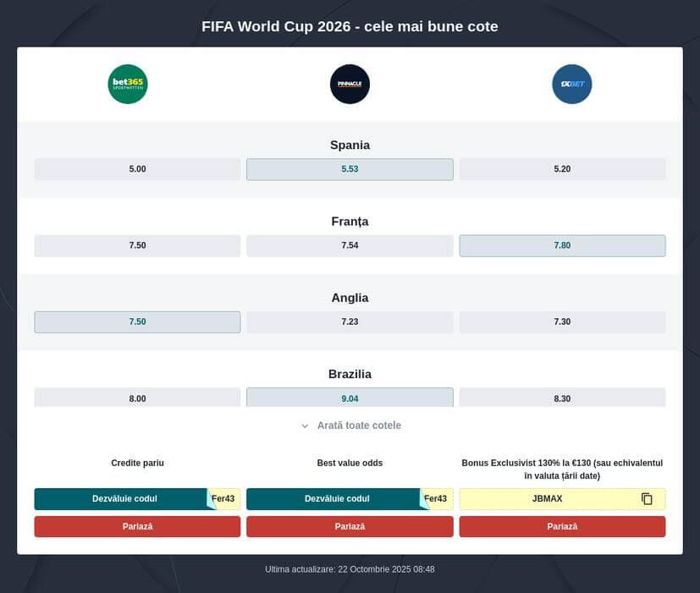Select Franța odds 7.54 from Pinnacle
The image size is (700, 593).
click(x=350, y=245)
